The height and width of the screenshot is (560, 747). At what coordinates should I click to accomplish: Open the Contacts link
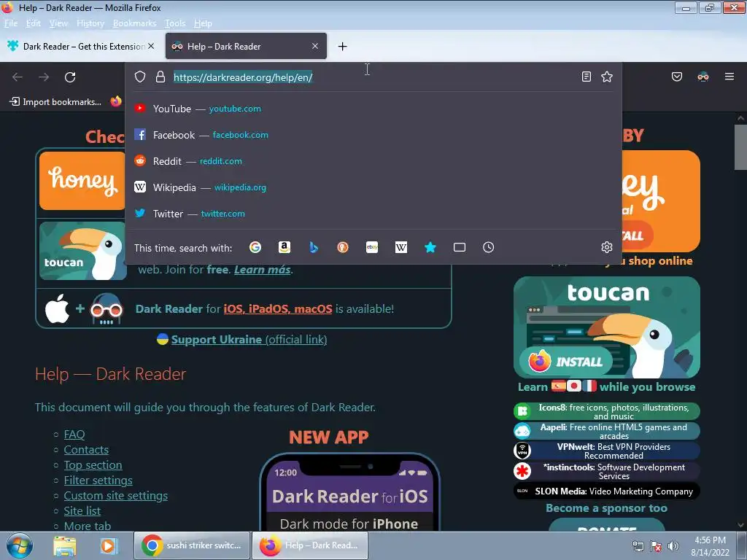(x=86, y=449)
